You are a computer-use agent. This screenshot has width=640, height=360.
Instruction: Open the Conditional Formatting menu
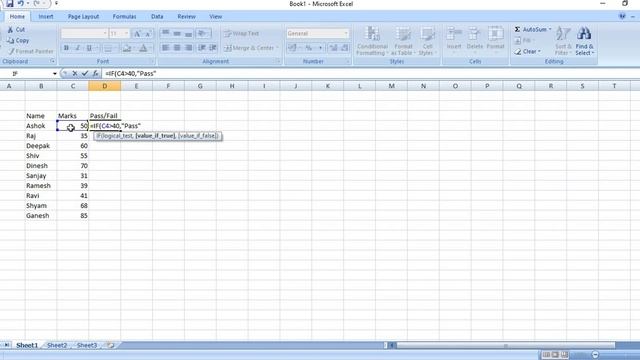372,41
